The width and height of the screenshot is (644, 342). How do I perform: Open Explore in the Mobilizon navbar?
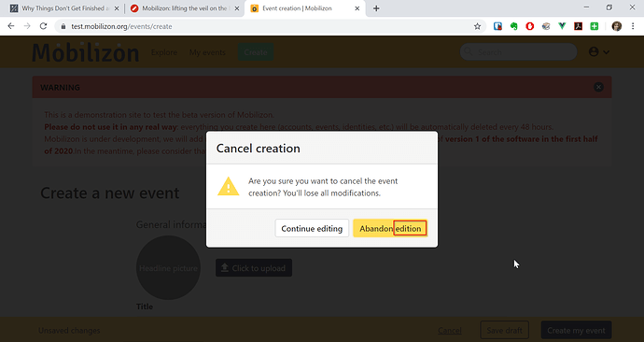click(x=164, y=52)
